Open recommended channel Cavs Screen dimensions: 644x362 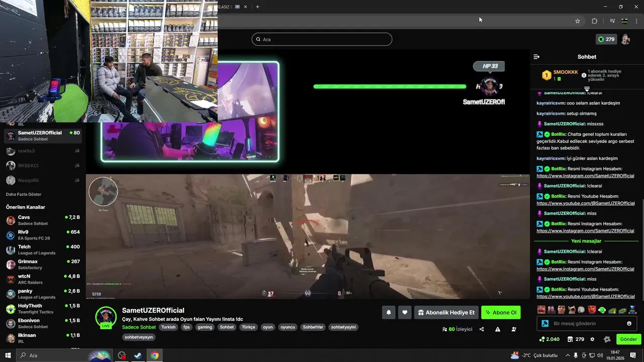pyautogui.click(x=43, y=220)
